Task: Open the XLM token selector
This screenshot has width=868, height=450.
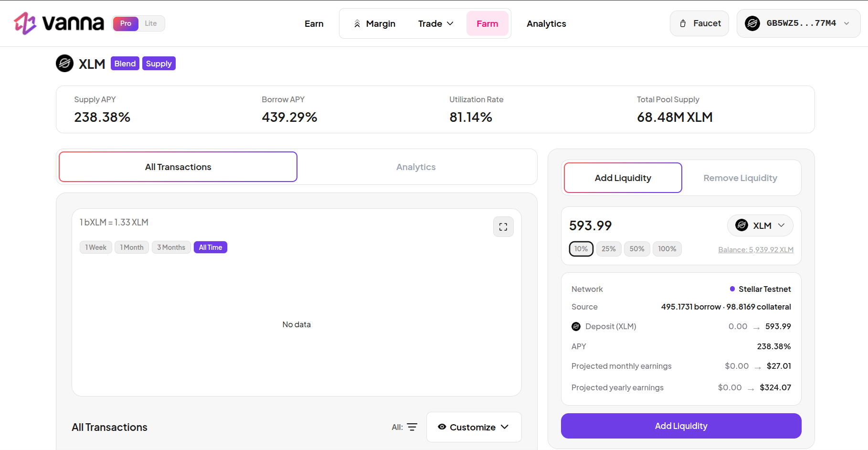Action: click(x=760, y=225)
